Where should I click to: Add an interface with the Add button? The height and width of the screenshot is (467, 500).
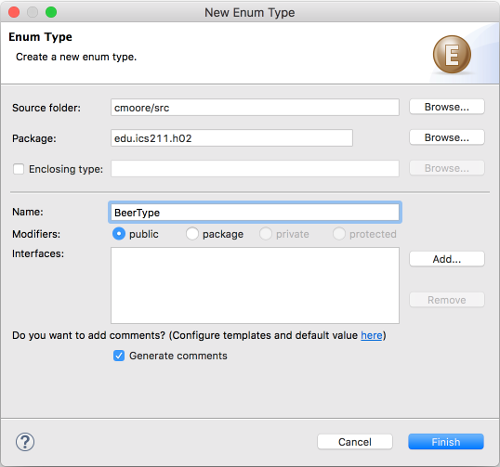click(x=447, y=259)
